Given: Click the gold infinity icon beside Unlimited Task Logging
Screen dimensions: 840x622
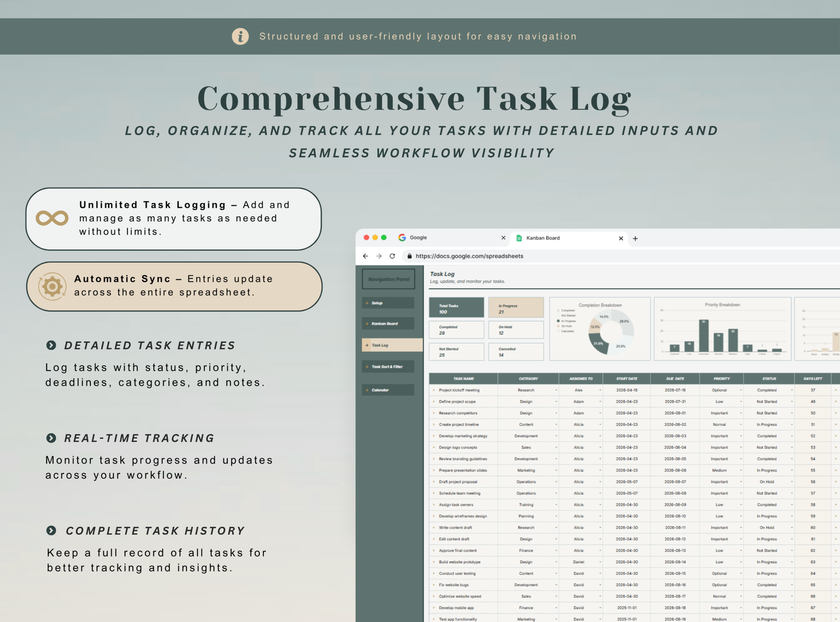Looking at the screenshot, I should [x=52, y=218].
